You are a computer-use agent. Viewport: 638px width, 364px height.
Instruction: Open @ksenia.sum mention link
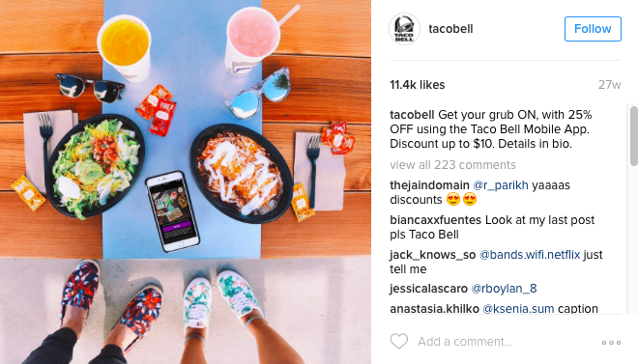(x=518, y=309)
